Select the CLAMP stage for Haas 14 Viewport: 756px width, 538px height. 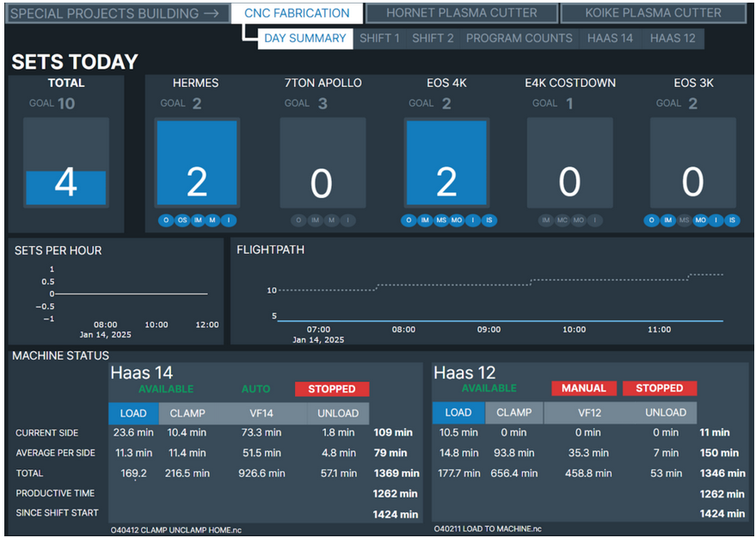click(x=187, y=413)
